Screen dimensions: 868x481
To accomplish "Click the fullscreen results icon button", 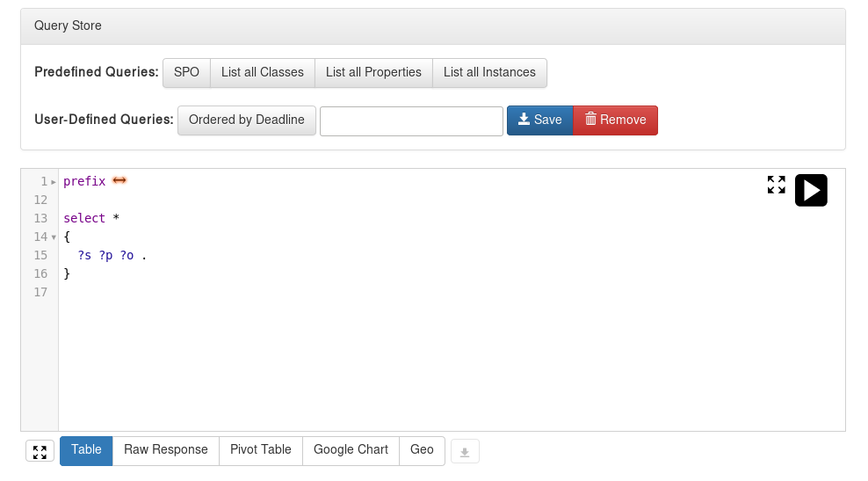I will pyautogui.click(x=40, y=451).
